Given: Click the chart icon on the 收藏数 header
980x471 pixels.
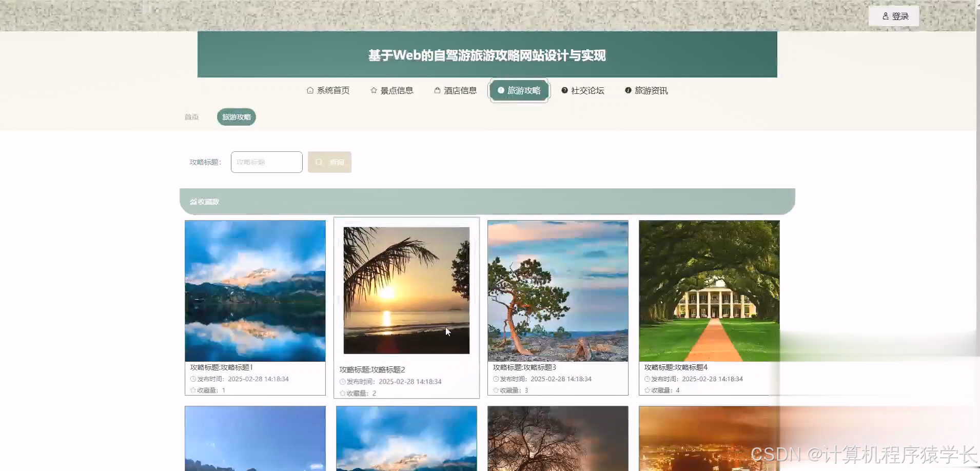Looking at the screenshot, I should (193, 201).
